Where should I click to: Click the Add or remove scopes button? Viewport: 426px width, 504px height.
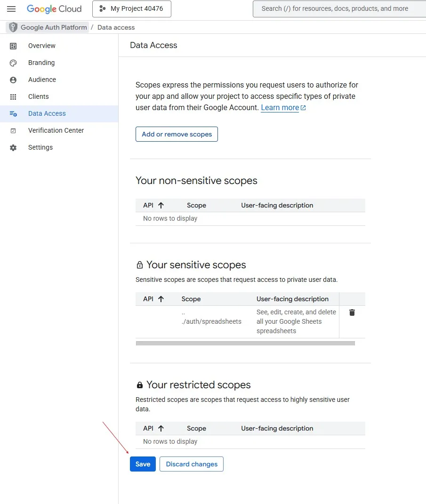point(177,134)
